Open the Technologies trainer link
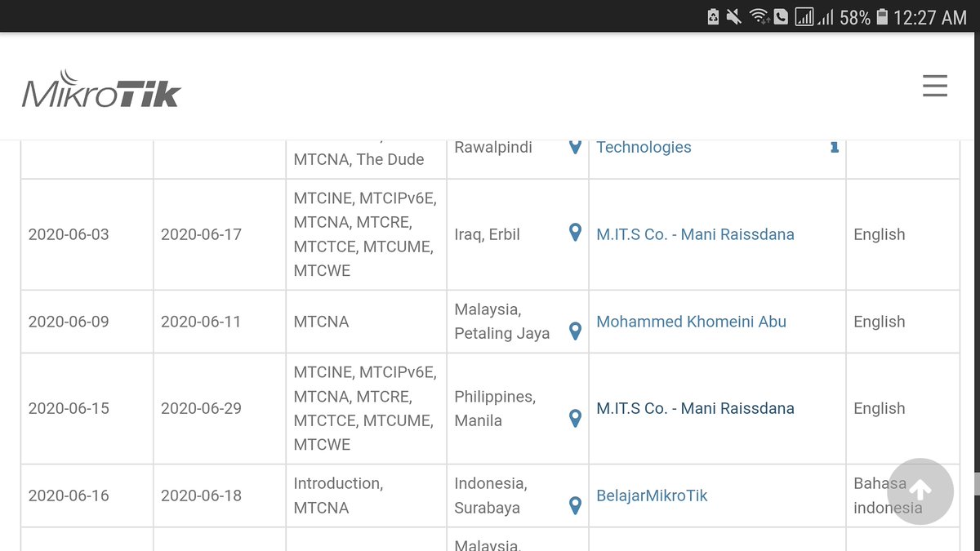980x551 pixels. 644,147
